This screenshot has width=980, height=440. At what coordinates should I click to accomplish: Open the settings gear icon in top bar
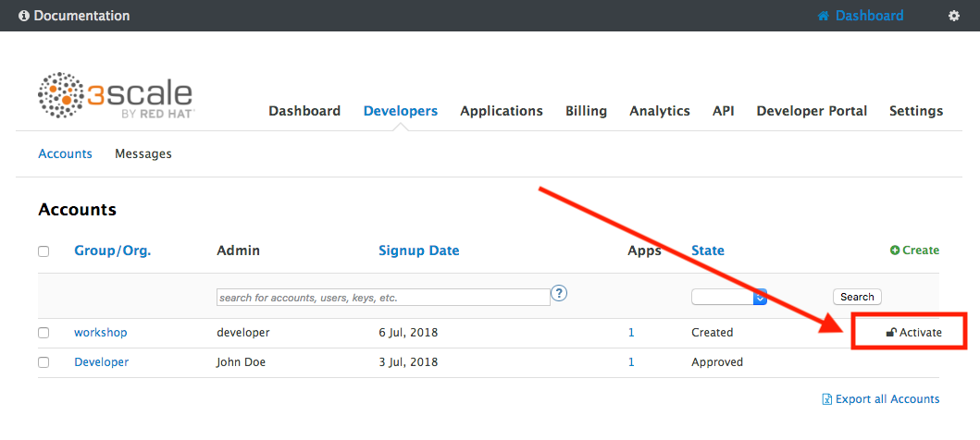tap(954, 16)
